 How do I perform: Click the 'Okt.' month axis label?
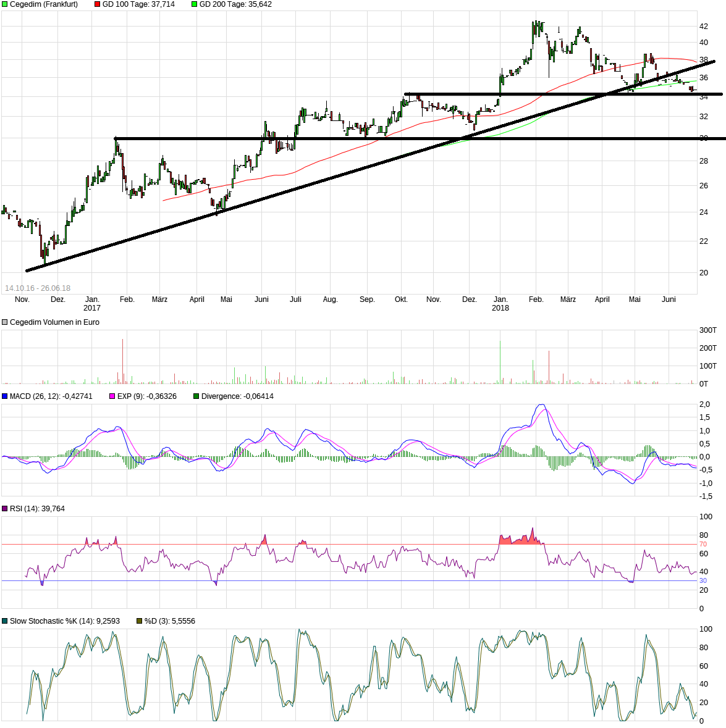click(x=402, y=299)
